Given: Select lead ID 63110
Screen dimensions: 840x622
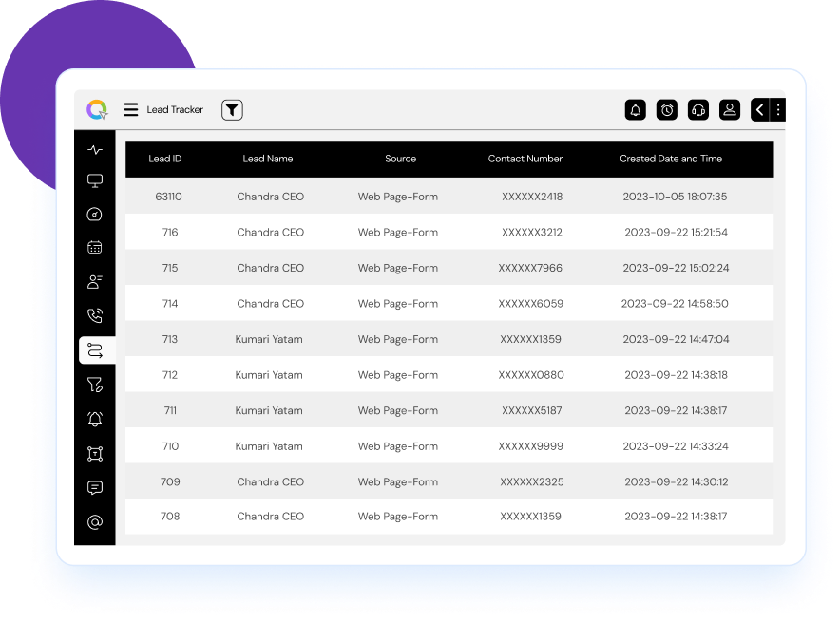Looking at the screenshot, I should (169, 197).
